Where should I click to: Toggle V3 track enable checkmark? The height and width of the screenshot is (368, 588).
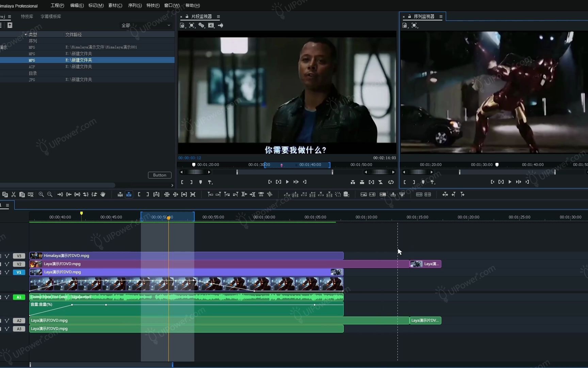pyautogui.click(x=7, y=256)
